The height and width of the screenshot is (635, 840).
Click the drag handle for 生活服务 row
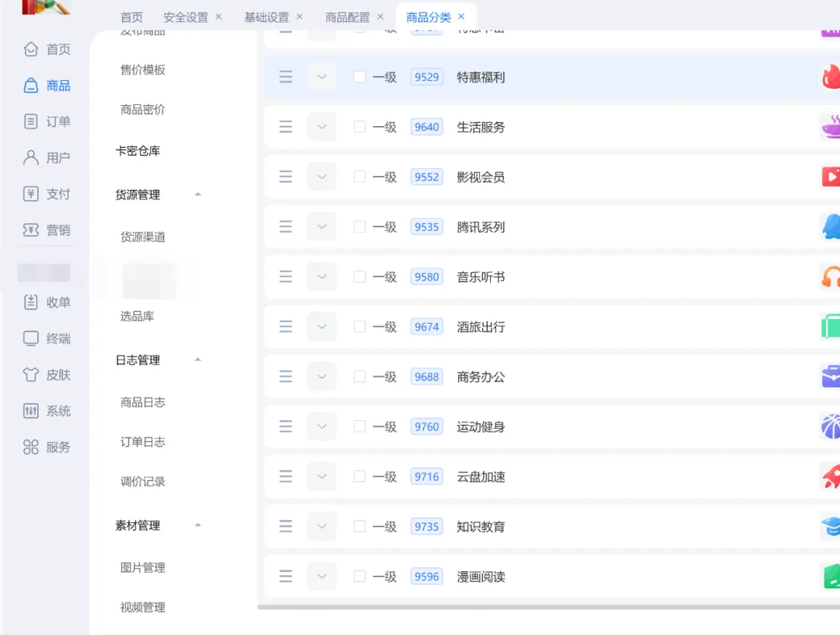tap(285, 127)
